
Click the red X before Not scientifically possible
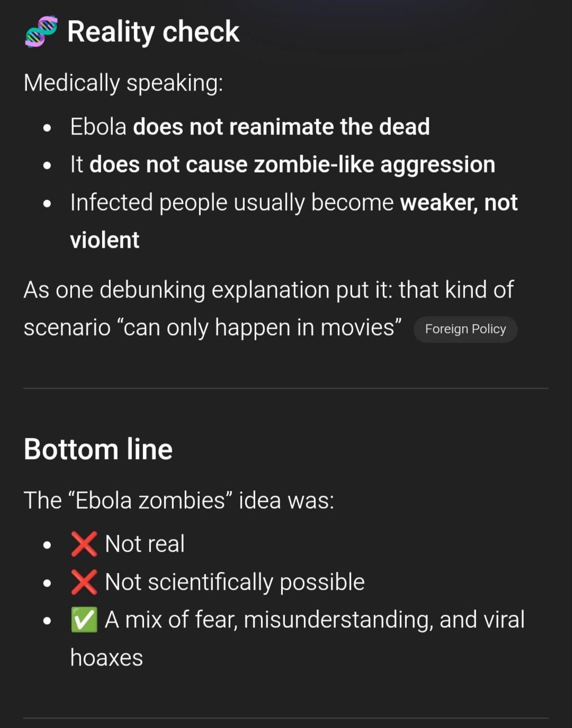[84, 582]
